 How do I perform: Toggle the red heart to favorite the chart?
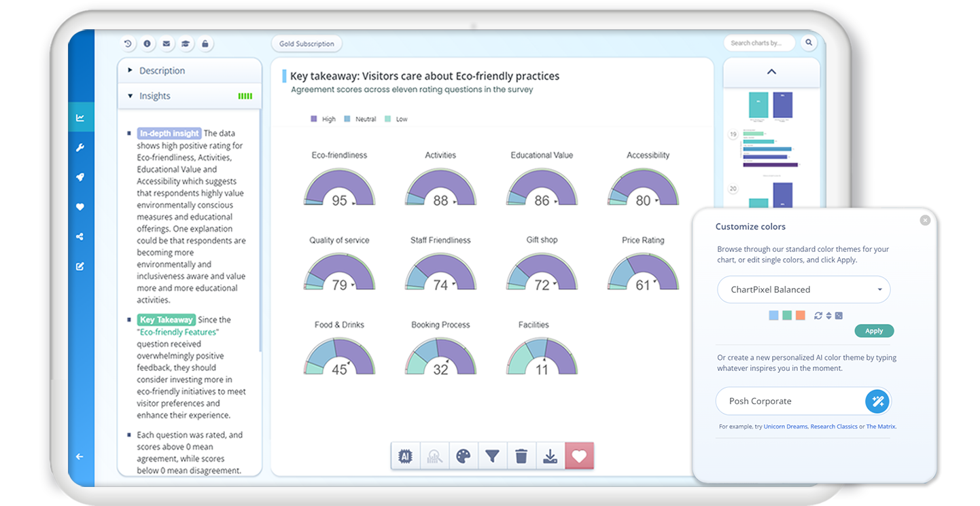point(579,456)
